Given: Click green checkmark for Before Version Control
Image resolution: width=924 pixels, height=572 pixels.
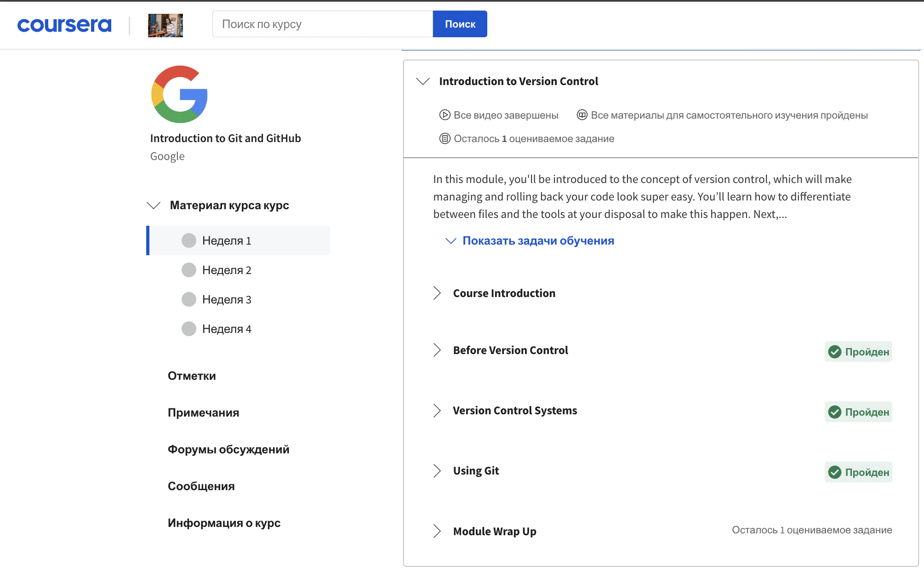Looking at the screenshot, I should (x=835, y=352).
